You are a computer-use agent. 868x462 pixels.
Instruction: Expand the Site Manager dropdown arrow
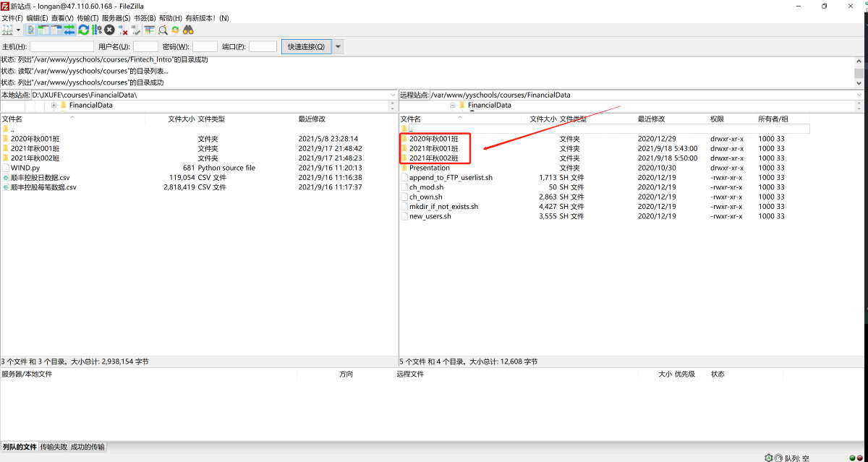(18, 30)
